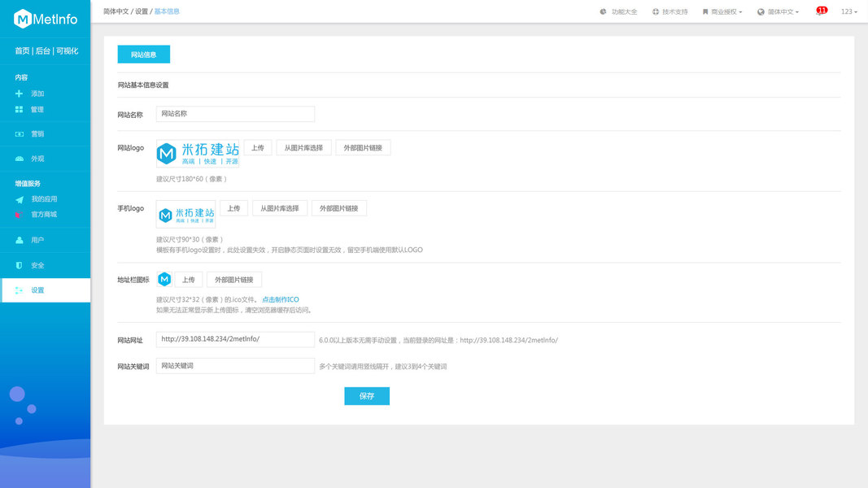Select the 设置 menu item
Image resolution: width=868 pixels, height=488 pixels.
(x=46, y=290)
